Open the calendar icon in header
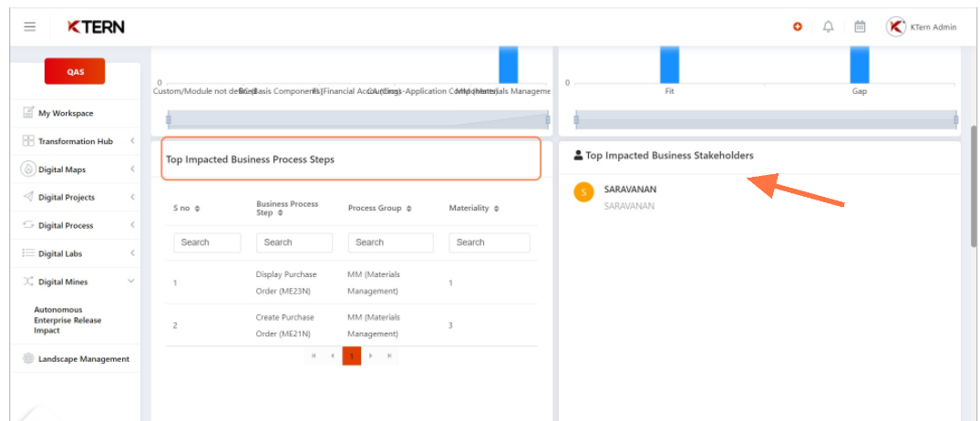 click(860, 26)
